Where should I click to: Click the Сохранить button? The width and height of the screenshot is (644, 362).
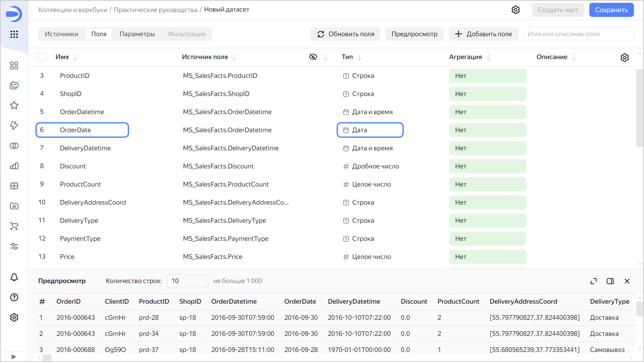click(x=611, y=10)
